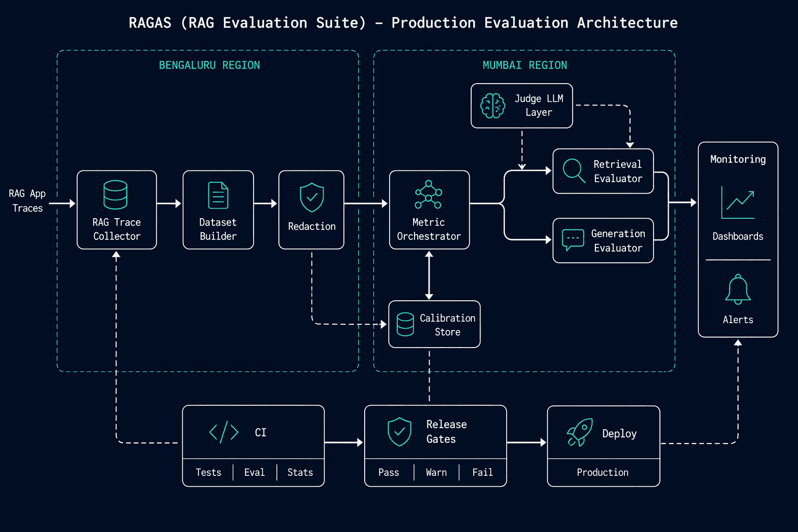
Task: Click the Judge LLM Layer label
Action: coord(539,105)
